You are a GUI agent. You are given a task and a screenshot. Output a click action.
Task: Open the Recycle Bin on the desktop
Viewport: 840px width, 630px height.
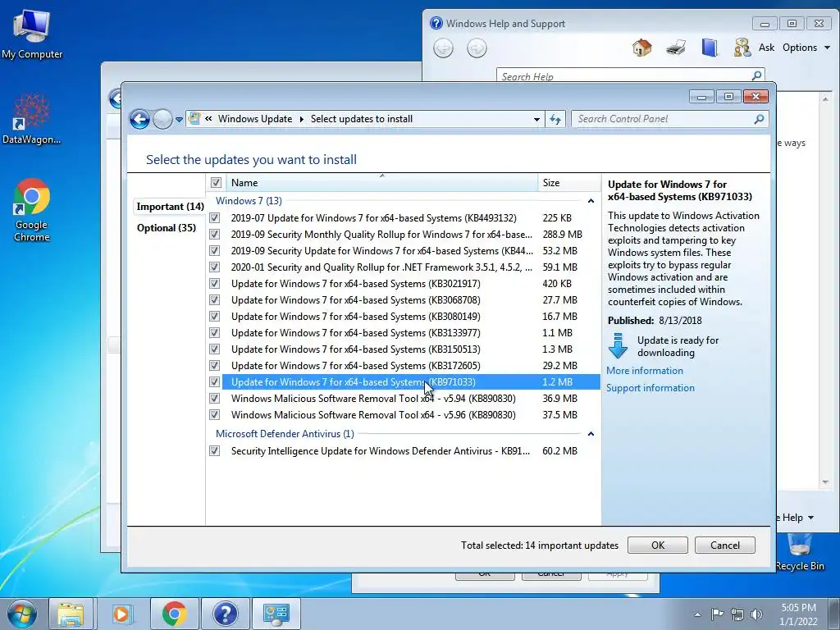[799, 553]
